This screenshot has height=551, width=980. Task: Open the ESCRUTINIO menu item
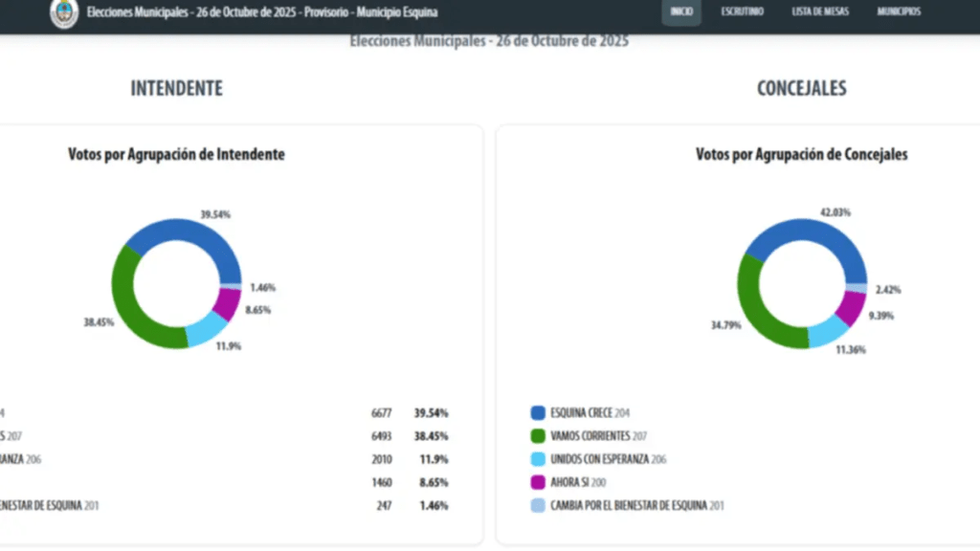[742, 11]
